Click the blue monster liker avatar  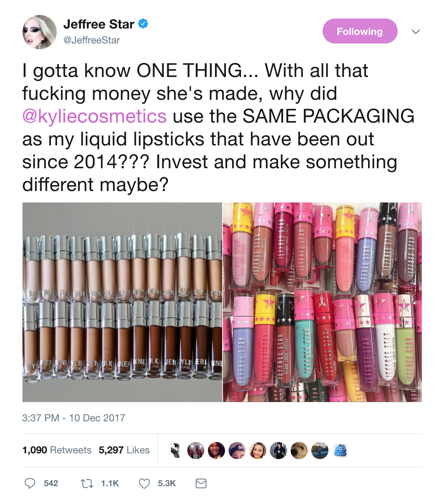[341, 451]
